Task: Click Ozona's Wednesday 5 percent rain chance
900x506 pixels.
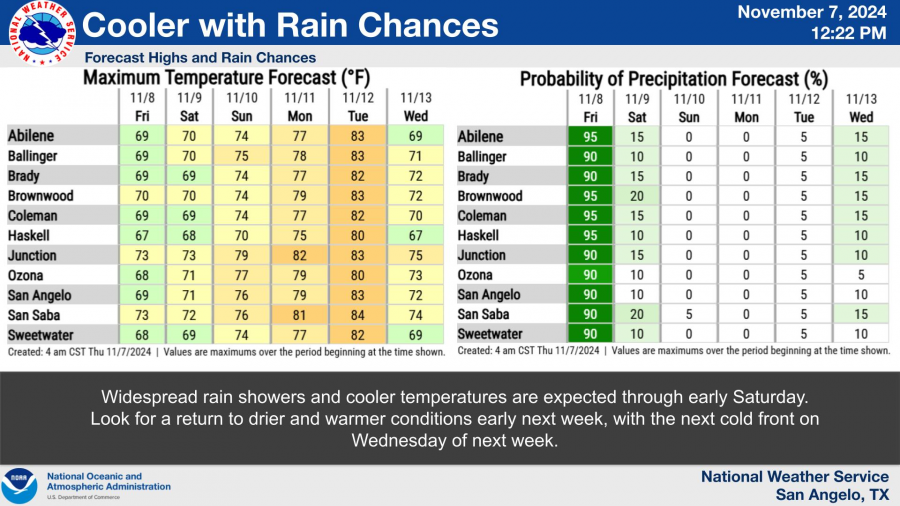Action: tap(861, 275)
